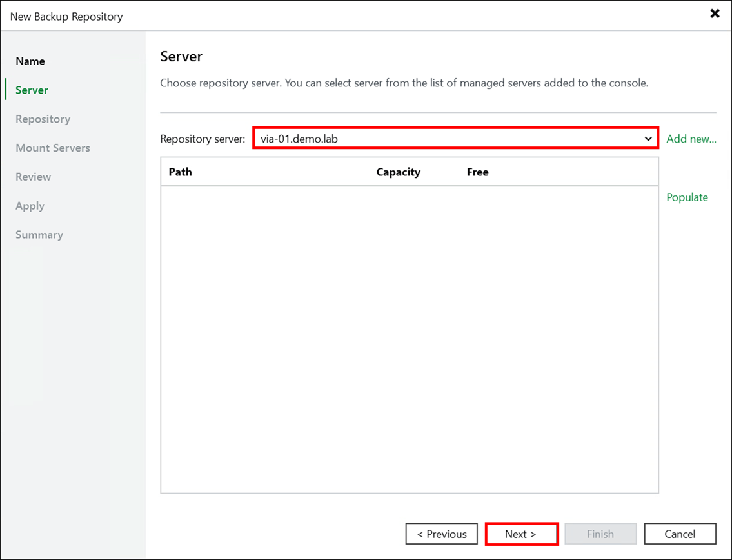Click the Capacity column header
Image resolution: width=732 pixels, height=560 pixels.
[398, 172]
